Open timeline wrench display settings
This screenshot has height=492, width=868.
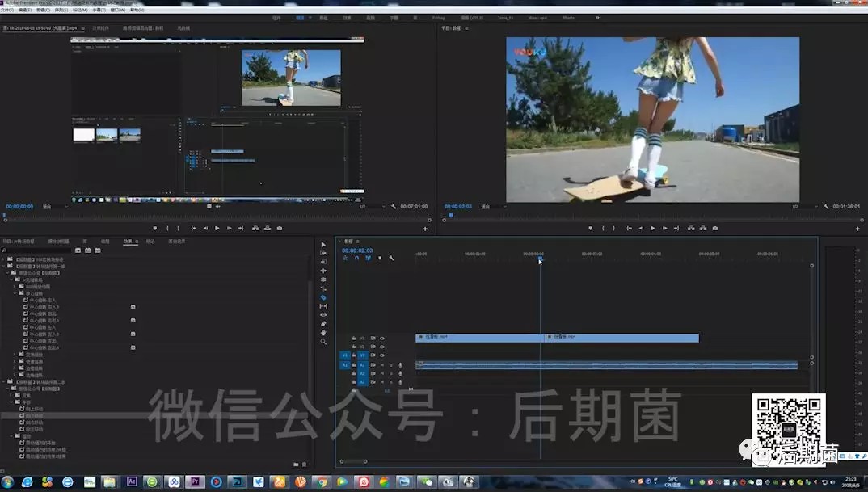point(391,259)
